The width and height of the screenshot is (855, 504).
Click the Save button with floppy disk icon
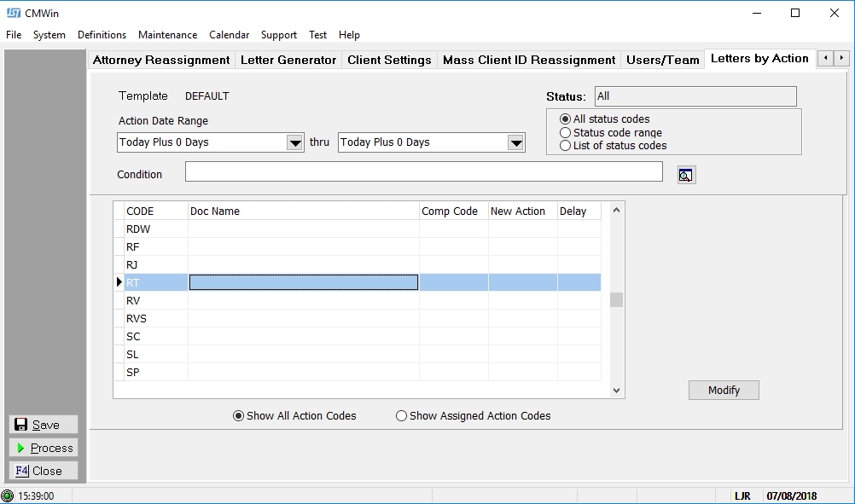tap(44, 425)
